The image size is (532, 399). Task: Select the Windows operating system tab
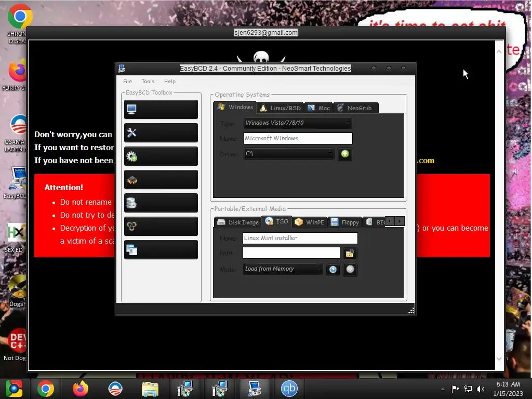[x=235, y=107]
